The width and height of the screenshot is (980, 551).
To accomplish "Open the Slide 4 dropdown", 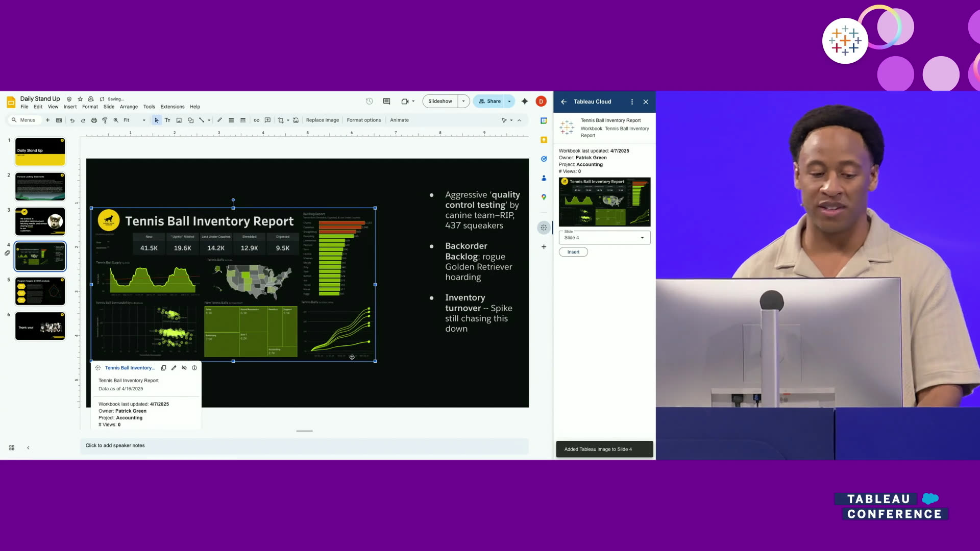I will coord(604,238).
